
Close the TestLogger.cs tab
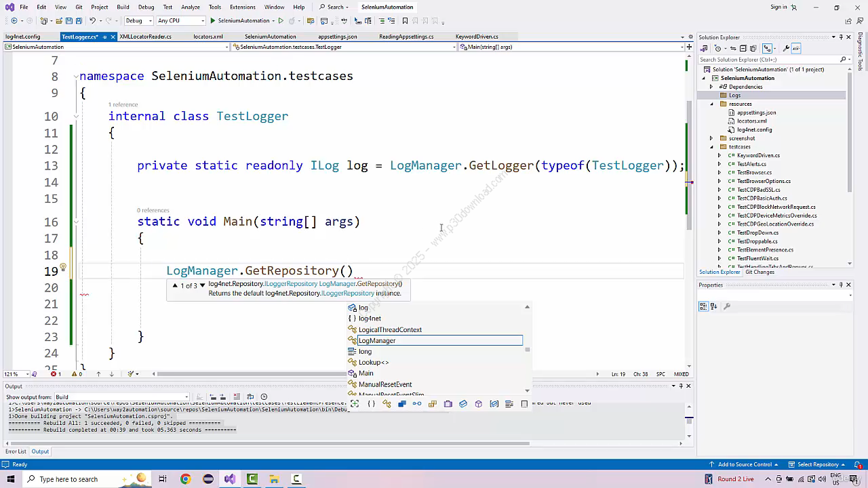coord(113,37)
